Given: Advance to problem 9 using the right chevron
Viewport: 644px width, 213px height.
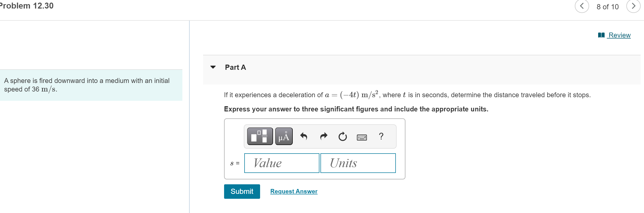Looking at the screenshot, I should 633,6.
